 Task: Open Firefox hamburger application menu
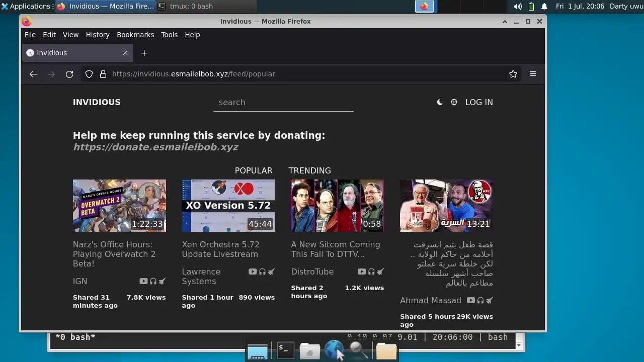[533, 74]
